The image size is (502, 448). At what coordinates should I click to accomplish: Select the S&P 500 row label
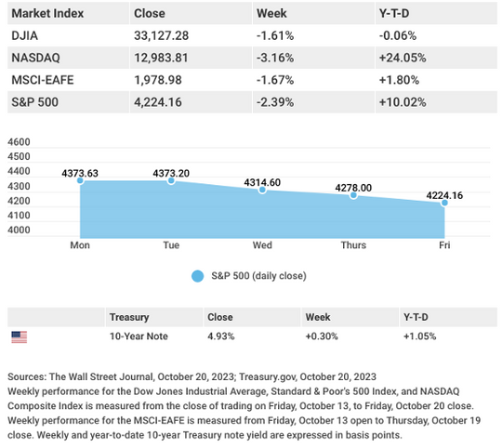click(x=35, y=102)
